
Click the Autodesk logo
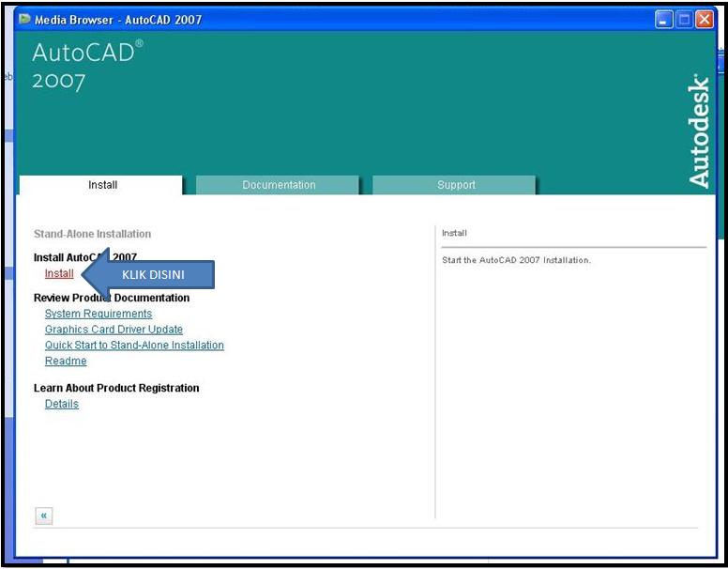point(699,131)
